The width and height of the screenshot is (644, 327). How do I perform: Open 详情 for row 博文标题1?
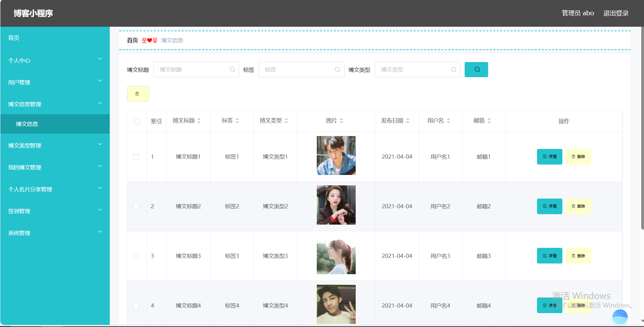(550, 157)
